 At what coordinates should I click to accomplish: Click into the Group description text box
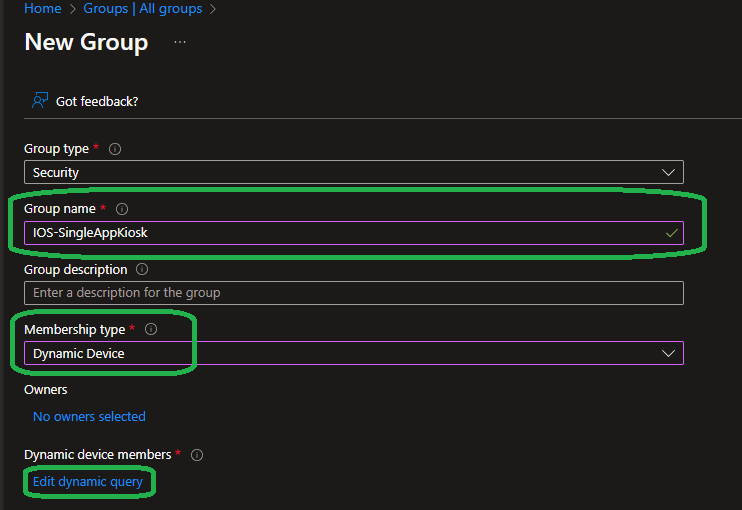tap(353, 293)
